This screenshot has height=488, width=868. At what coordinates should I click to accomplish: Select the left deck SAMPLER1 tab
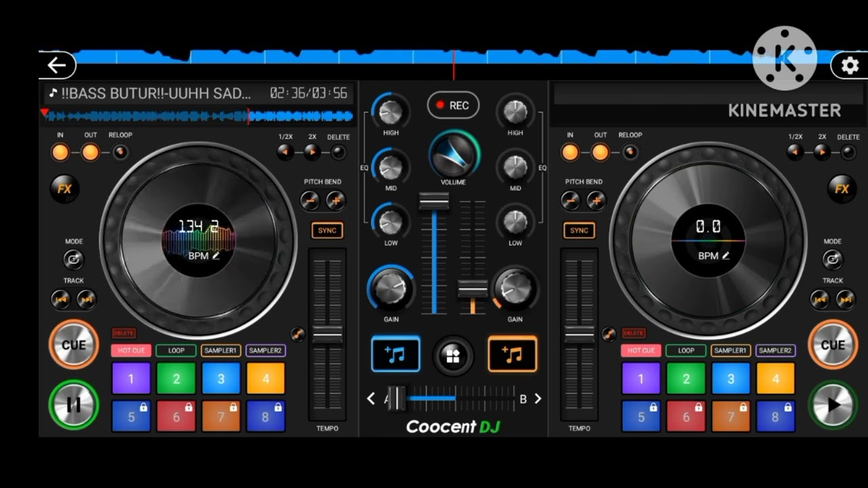(220, 350)
